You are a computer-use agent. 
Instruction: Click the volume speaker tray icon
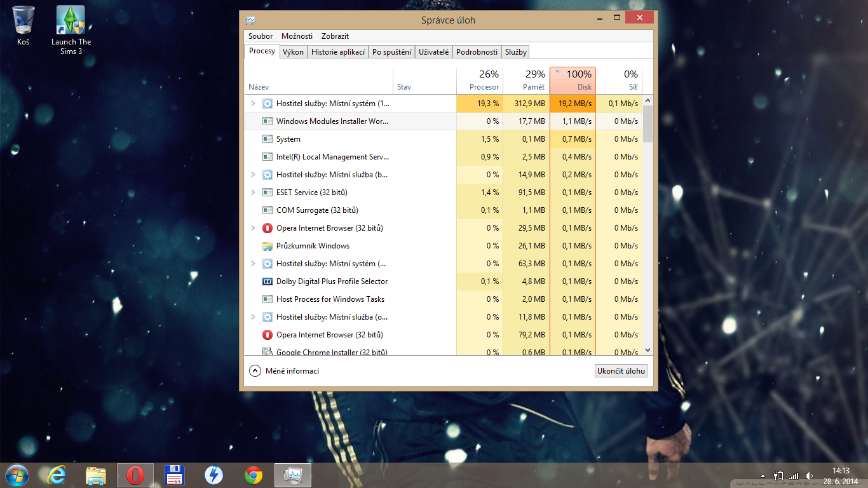809,475
